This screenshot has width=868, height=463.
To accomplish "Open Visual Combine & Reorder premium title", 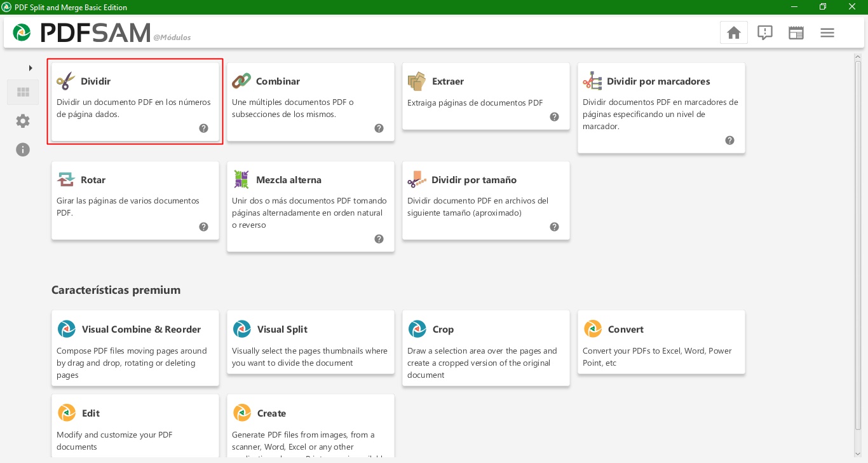I will tap(141, 329).
